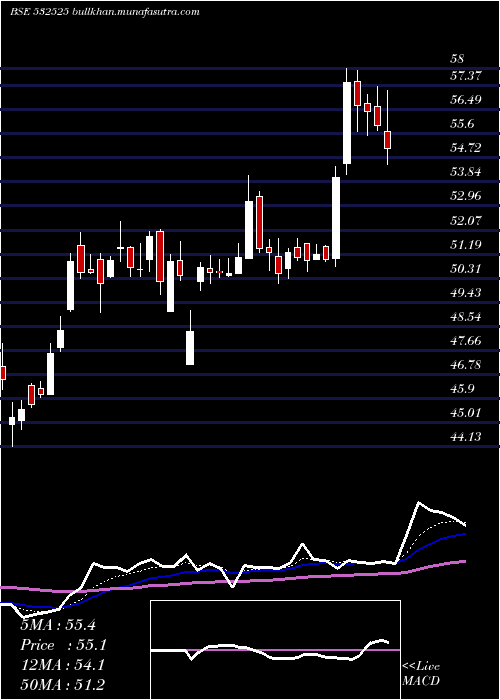Click the 56.49 price axis label
500x700 pixels.
(x=466, y=100)
